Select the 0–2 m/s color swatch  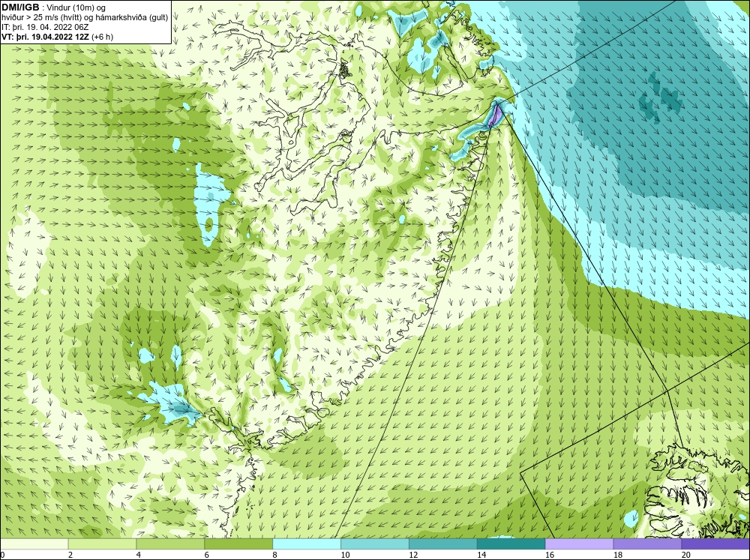[34, 544]
